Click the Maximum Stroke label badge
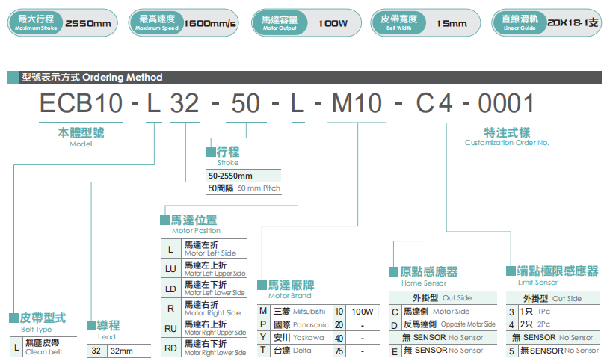Image resolution: width=607 pixels, height=364 pixels. (x=36, y=23)
